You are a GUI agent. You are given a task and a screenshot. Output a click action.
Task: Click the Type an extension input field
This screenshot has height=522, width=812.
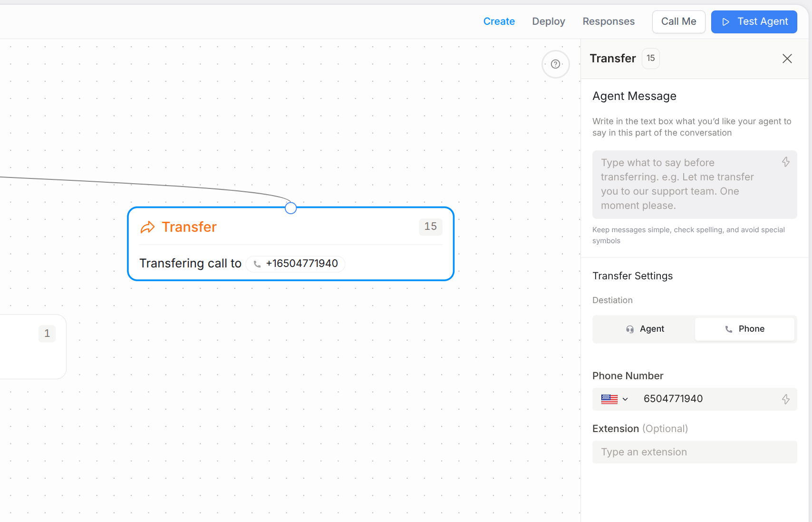click(x=694, y=452)
